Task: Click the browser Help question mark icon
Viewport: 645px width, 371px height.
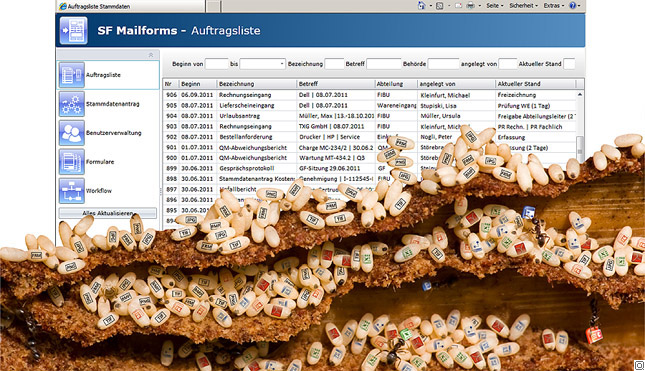Action: [572, 5]
